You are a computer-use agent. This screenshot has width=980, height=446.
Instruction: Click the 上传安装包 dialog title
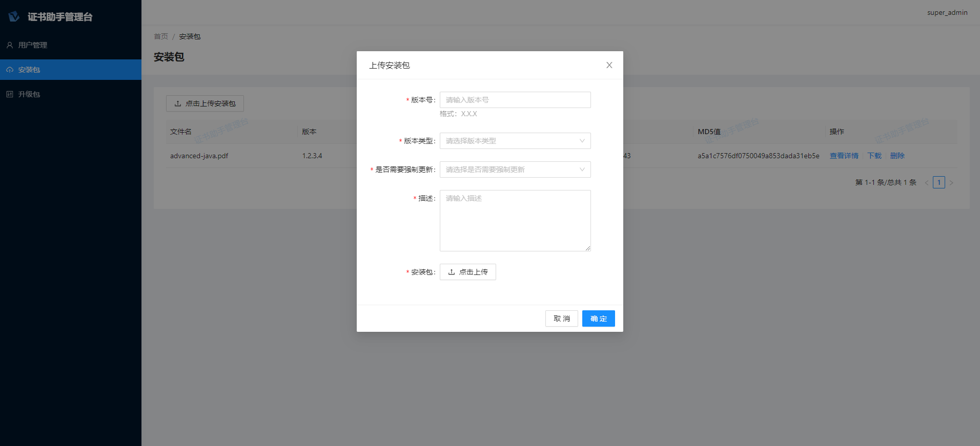click(390, 65)
